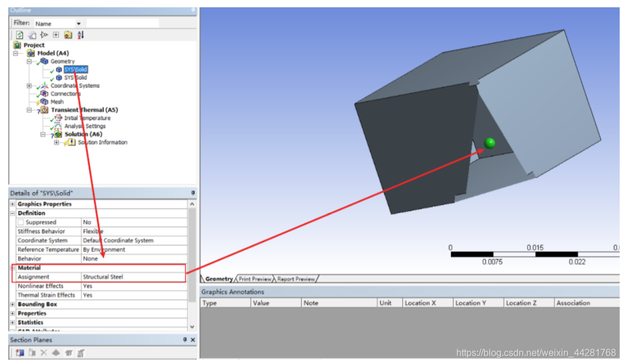622x364 pixels.
Task: Click the branch/arrow icon in Outline toolbar
Action: click(43, 35)
